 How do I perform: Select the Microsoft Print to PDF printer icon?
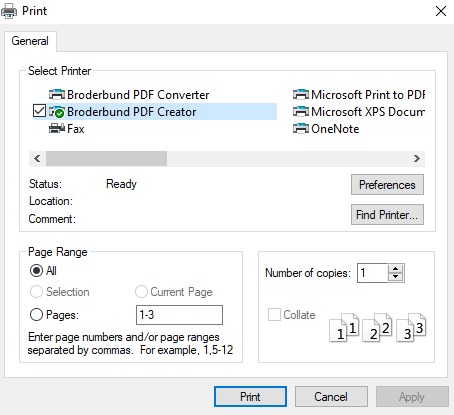click(x=301, y=95)
